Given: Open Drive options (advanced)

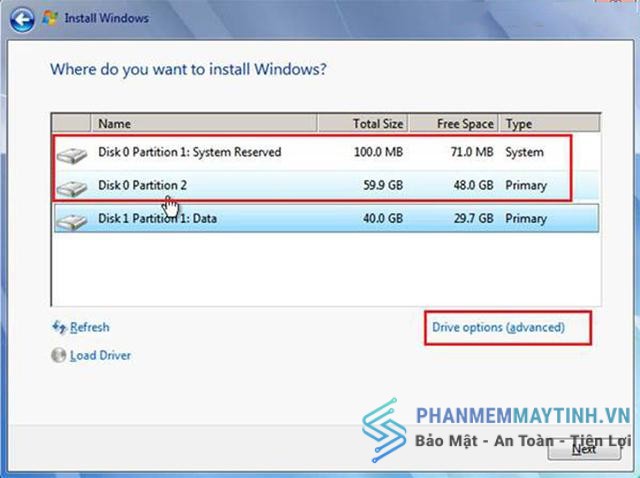Looking at the screenshot, I should [498, 327].
